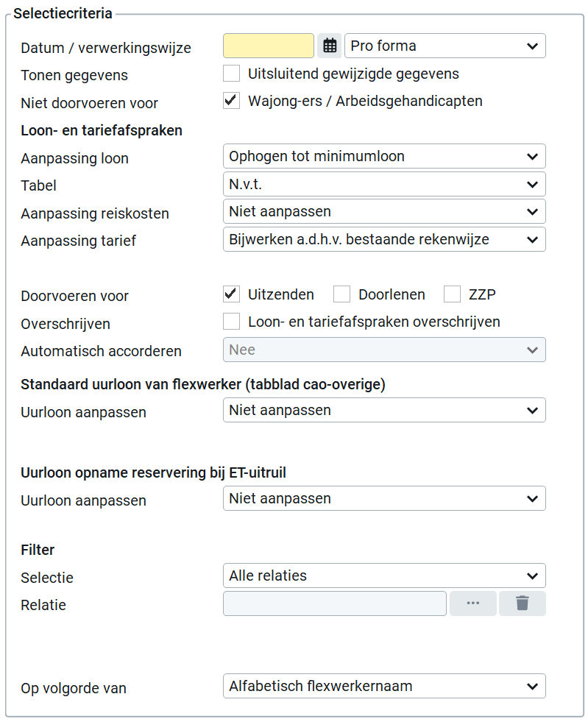
Task: Expand Uurloon aanpassen dropdown under ET-uitruil
Action: click(383, 498)
